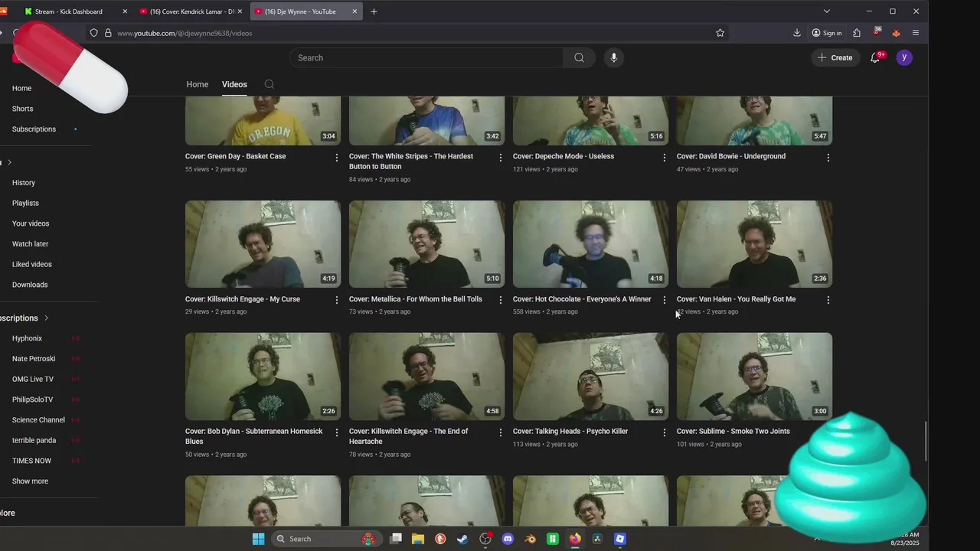Open Downloads in the sidebar
The image size is (980, 551).
click(x=30, y=285)
